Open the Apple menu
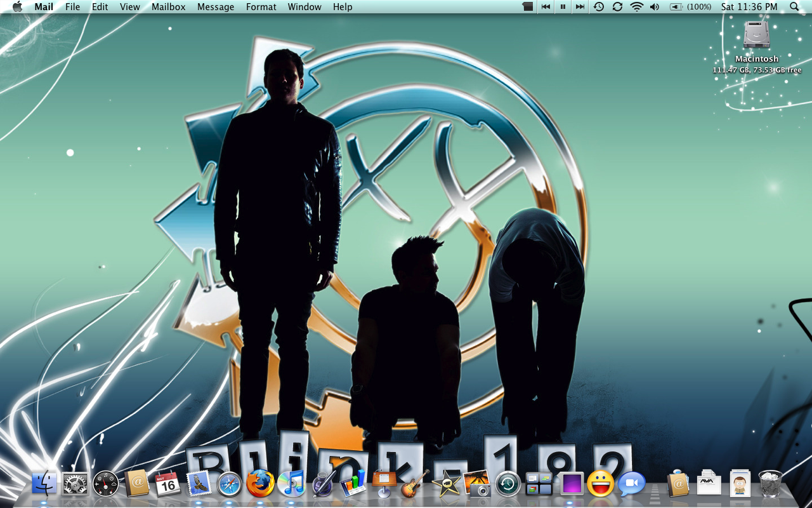Image resolution: width=812 pixels, height=508 pixels. [17, 7]
